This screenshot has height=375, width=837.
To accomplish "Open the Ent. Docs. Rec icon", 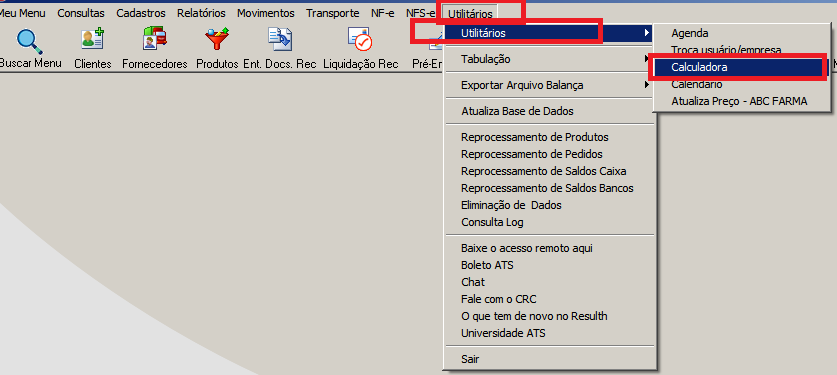I will (279, 39).
